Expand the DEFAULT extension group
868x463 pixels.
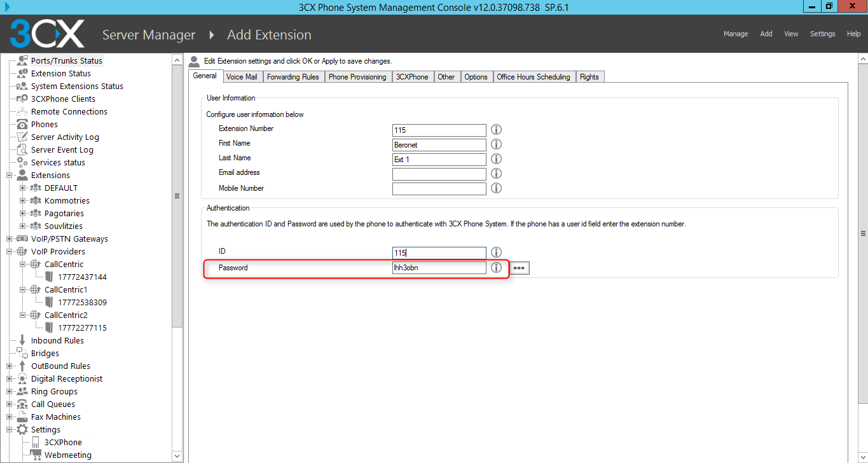click(x=23, y=188)
